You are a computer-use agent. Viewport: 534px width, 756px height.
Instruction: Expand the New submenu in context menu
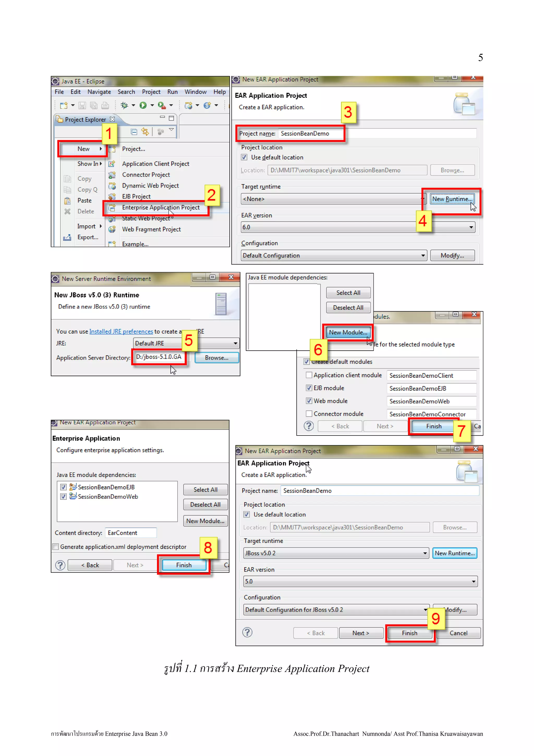pos(83,149)
